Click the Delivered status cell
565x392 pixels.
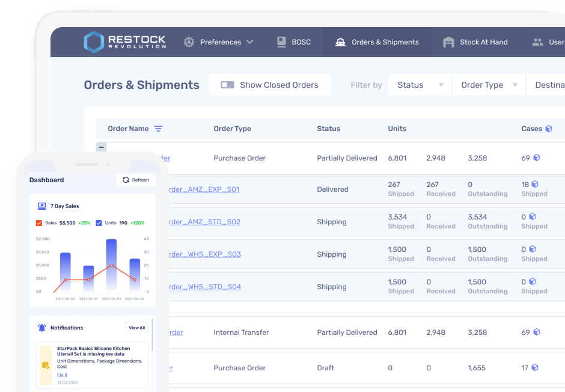(x=332, y=189)
